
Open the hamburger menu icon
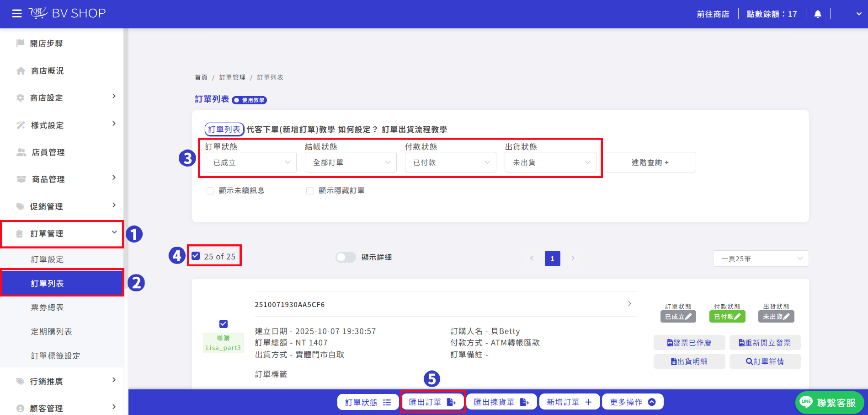pyautogui.click(x=17, y=14)
